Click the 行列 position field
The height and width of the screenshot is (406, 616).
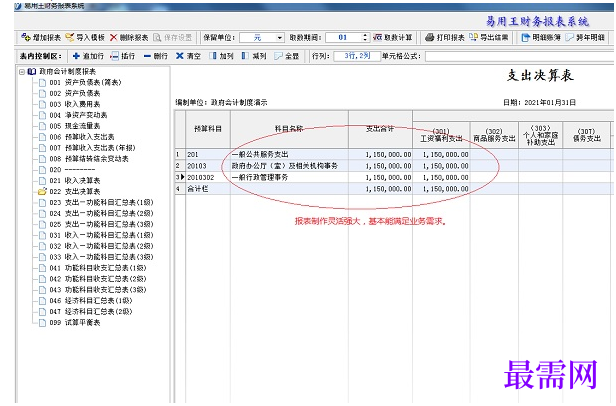(357, 56)
